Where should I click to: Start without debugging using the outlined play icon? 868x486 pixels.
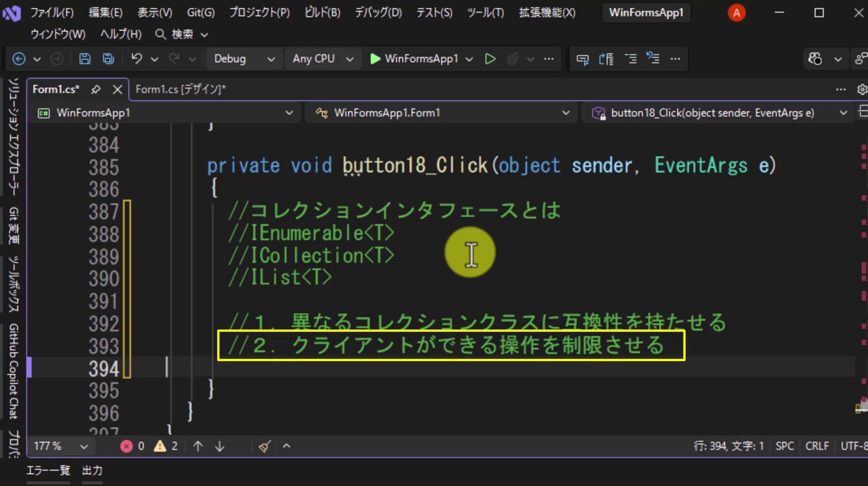(x=490, y=59)
